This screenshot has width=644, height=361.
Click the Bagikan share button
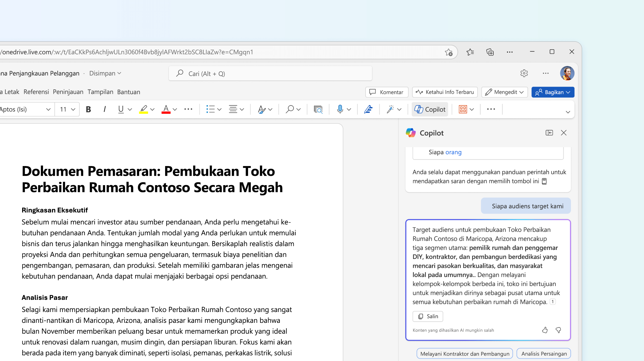553,92
